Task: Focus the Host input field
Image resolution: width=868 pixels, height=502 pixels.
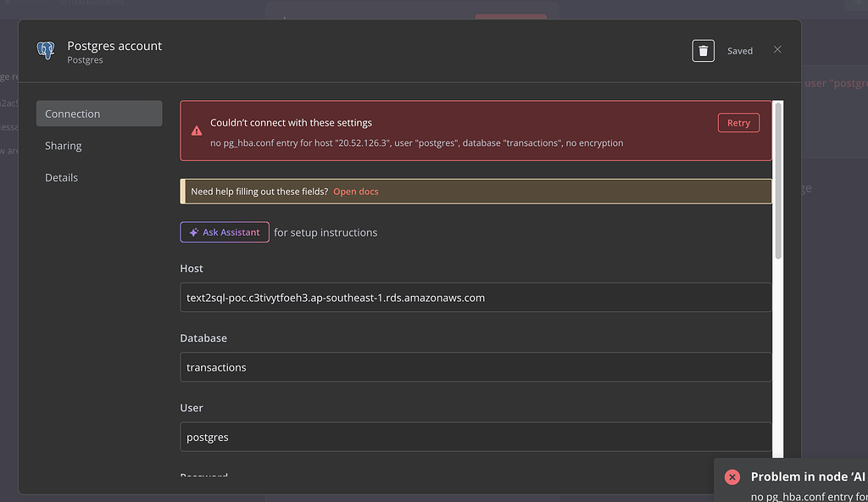Action: pos(476,298)
